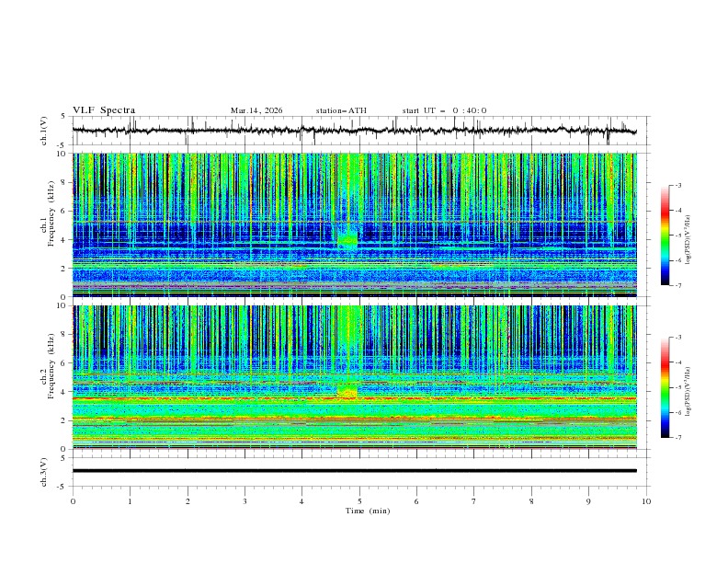This screenshot has width=728, height=563.
Task: Click the ch.1 spectrogram's bright 4 kHz patch
Action: 347,239
